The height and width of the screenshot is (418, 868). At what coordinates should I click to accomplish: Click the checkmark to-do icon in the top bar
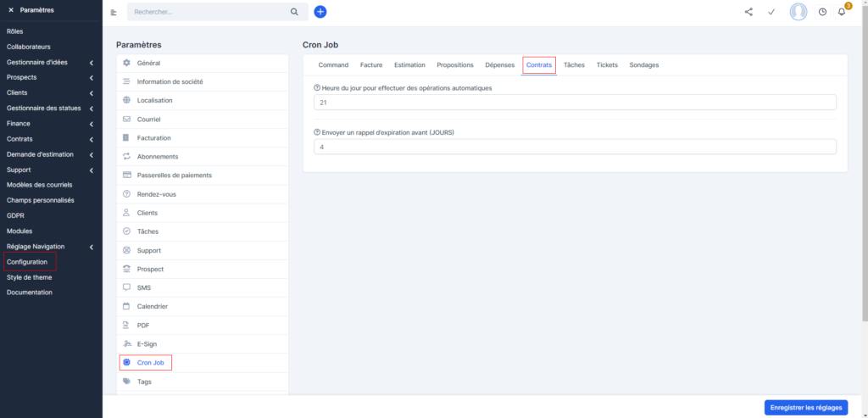point(771,12)
